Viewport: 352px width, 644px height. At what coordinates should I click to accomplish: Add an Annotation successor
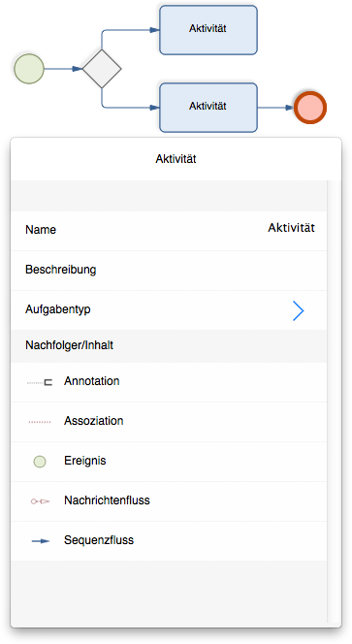coord(169,382)
